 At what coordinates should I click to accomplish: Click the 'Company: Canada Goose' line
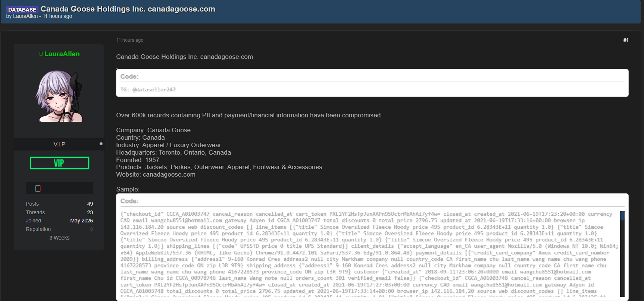[x=153, y=130]
